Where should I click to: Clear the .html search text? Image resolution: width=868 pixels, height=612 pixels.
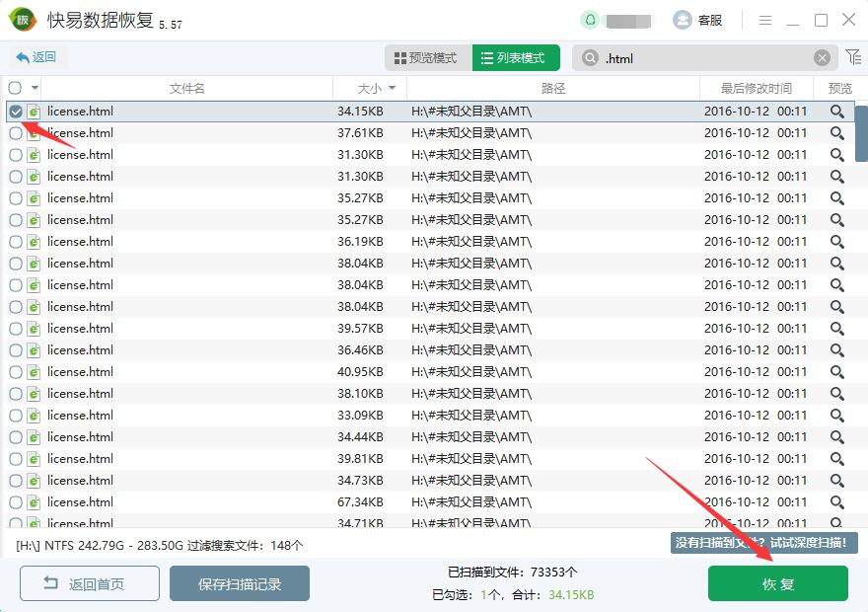(822, 57)
